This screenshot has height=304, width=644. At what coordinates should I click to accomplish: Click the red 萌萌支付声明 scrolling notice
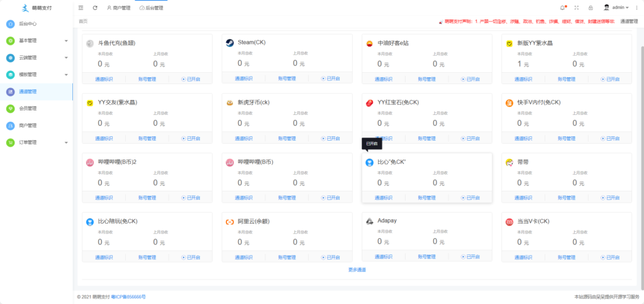pyautogui.click(x=526, y=21)
